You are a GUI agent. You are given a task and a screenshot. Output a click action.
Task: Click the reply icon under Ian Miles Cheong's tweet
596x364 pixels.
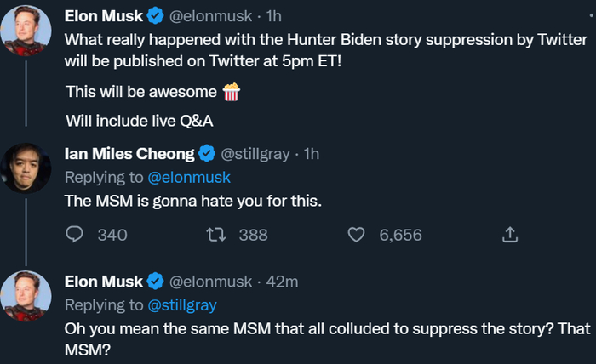[x=74, y=235]
